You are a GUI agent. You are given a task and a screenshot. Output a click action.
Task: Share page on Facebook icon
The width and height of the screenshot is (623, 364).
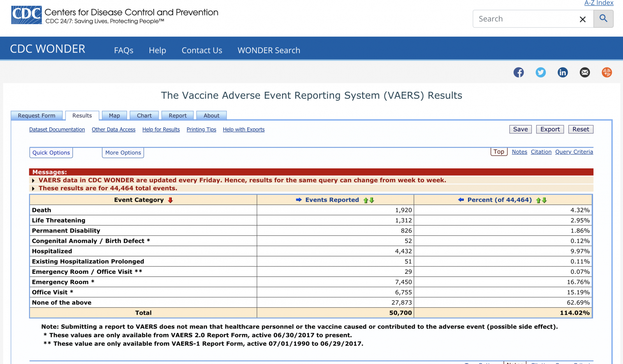click(519, 72)
